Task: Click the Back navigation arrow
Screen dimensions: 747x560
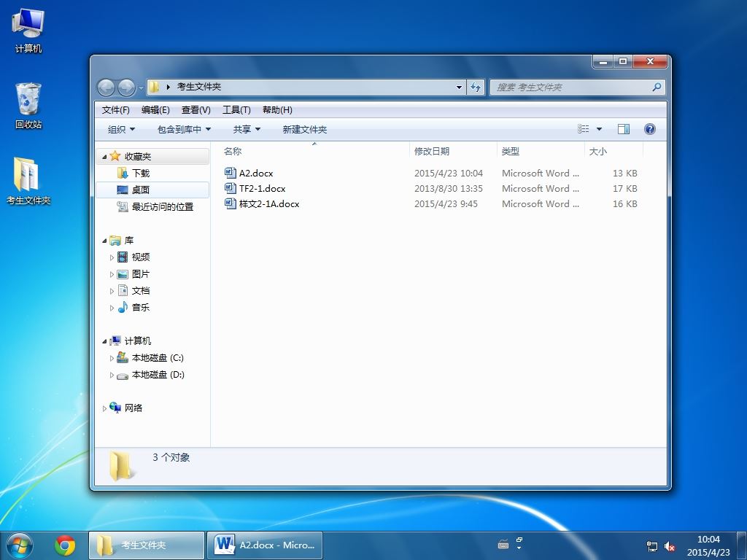Action: [106, 87]
